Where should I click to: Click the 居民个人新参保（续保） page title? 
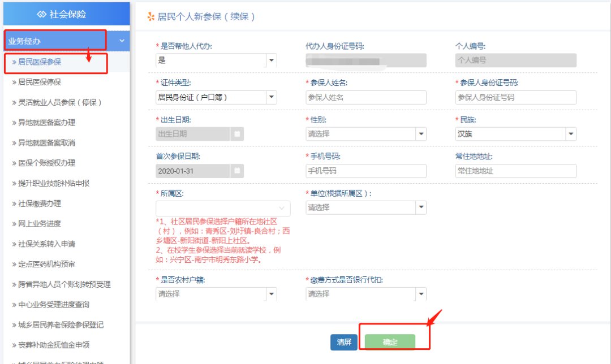pos(206,17)
